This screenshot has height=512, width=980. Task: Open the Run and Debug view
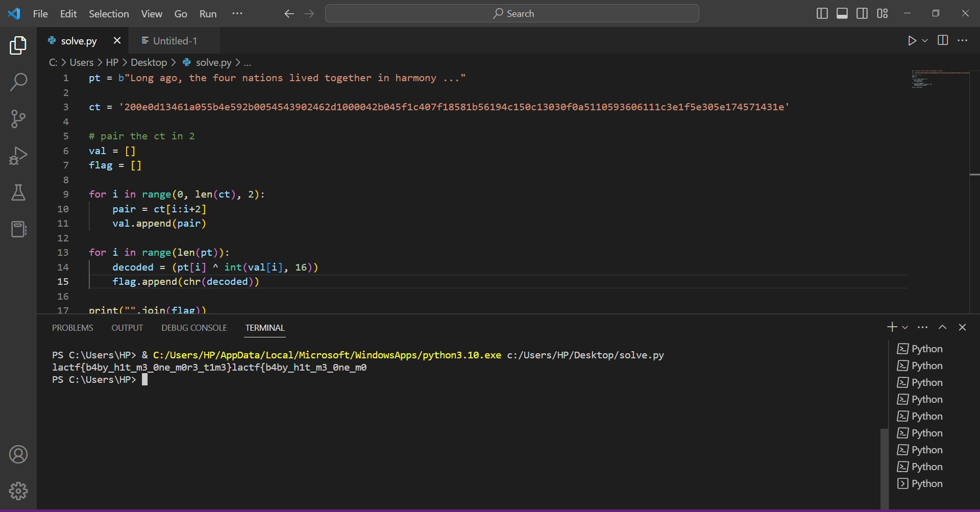pyautogui.click(x=18, y=156)
